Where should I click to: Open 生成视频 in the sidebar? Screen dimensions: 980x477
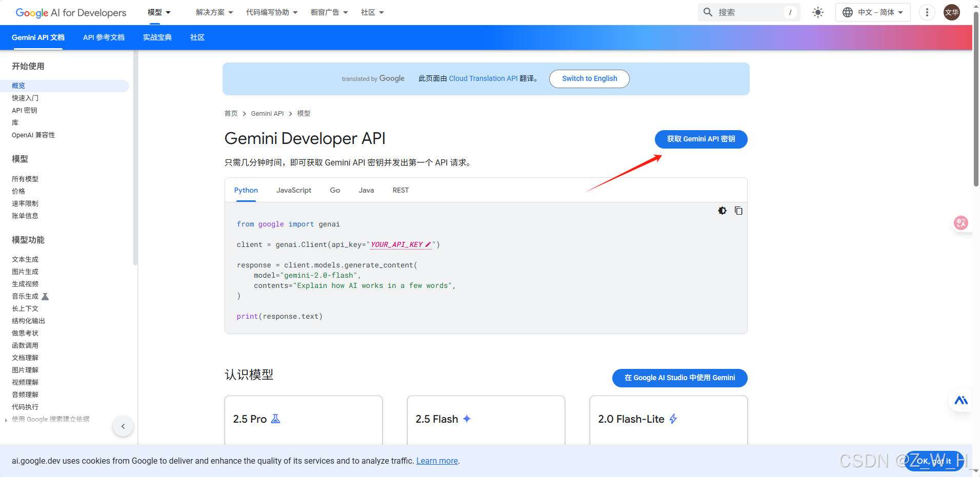coord(25,284)
